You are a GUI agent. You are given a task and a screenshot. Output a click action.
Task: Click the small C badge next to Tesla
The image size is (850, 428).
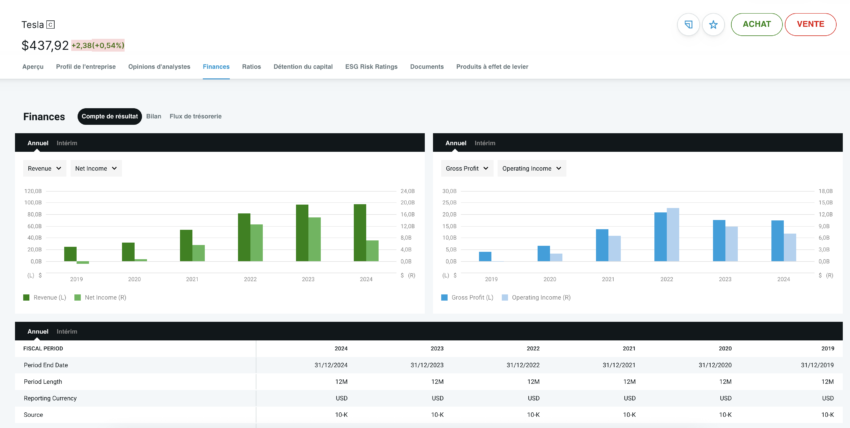coord(52,24)
